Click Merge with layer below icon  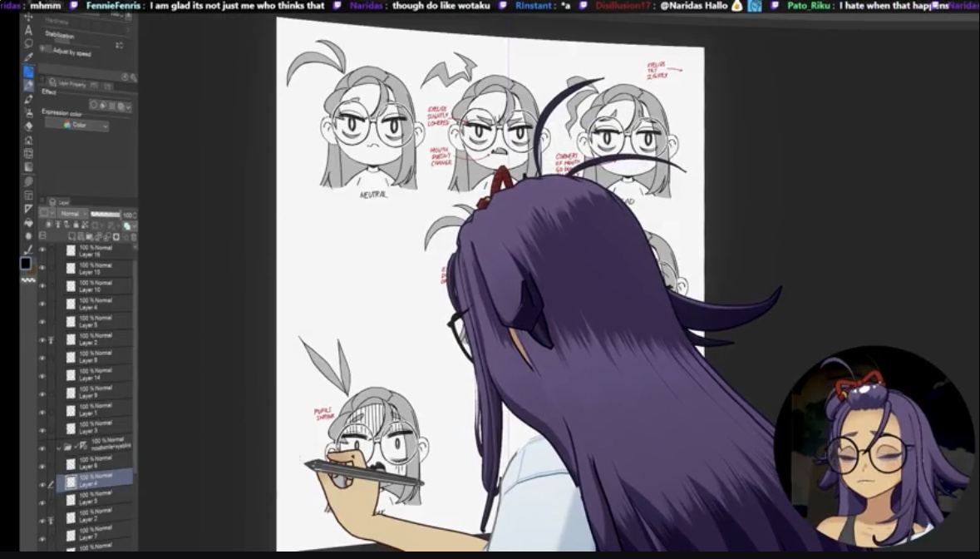click(107, 237)
